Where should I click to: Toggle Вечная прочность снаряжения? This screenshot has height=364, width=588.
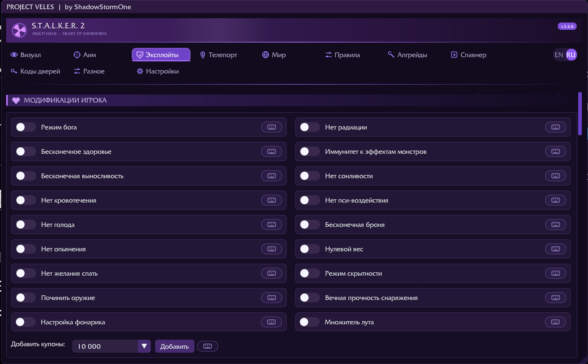click(309, 297)
